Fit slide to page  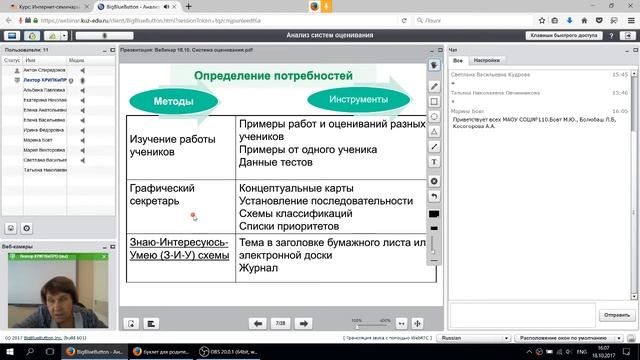pos(417,324)
